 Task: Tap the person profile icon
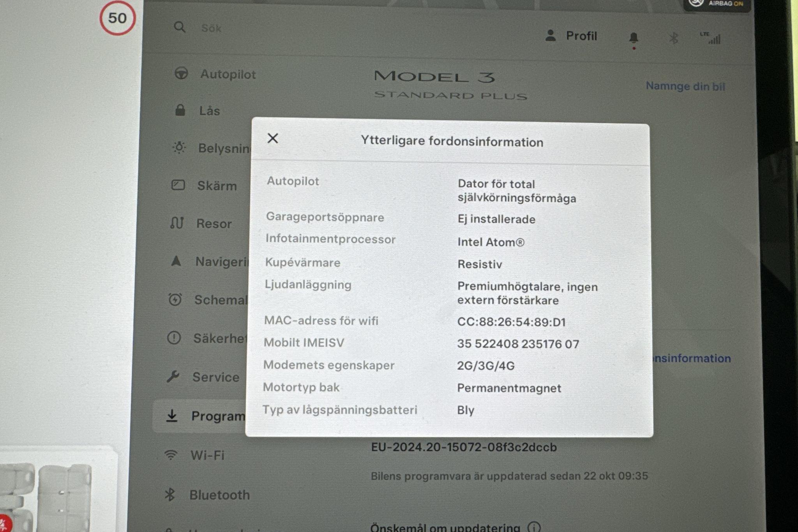[x=551, y=35]
